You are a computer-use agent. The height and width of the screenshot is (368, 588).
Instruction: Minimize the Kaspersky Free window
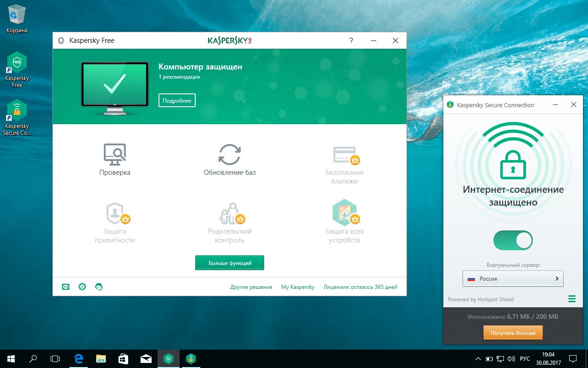point(373,40)
